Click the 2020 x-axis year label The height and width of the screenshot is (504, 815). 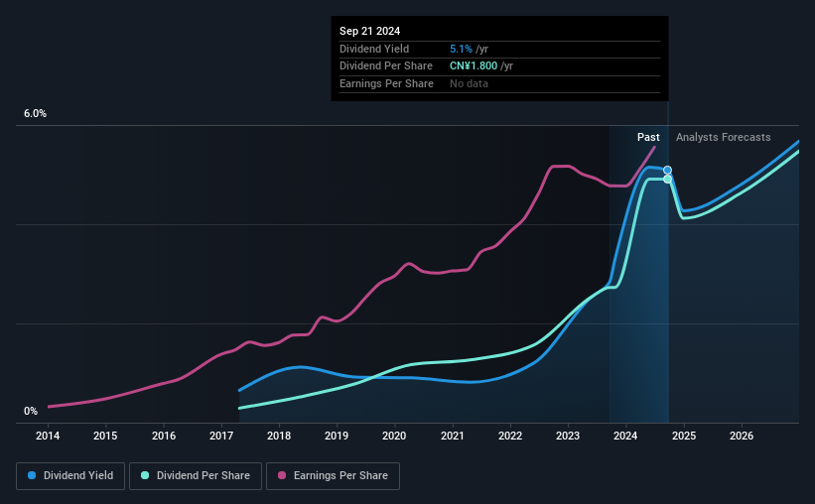pyautogui.click(x=394, y=436)
